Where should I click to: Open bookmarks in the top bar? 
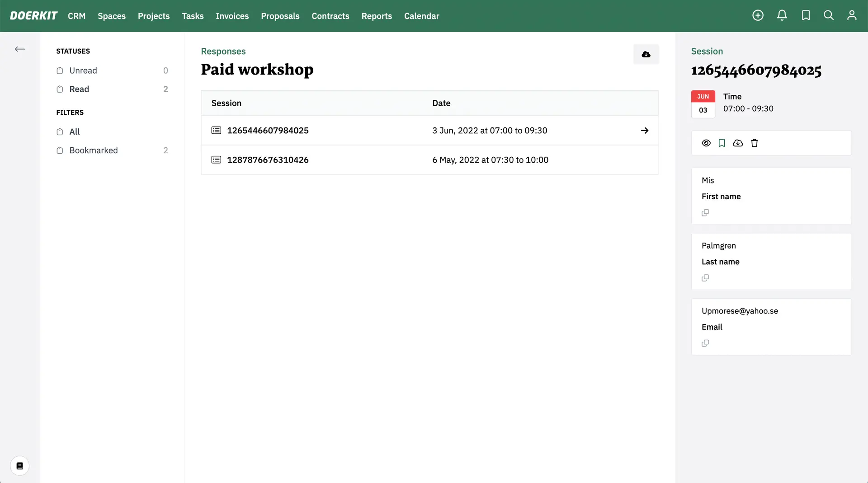806,15
